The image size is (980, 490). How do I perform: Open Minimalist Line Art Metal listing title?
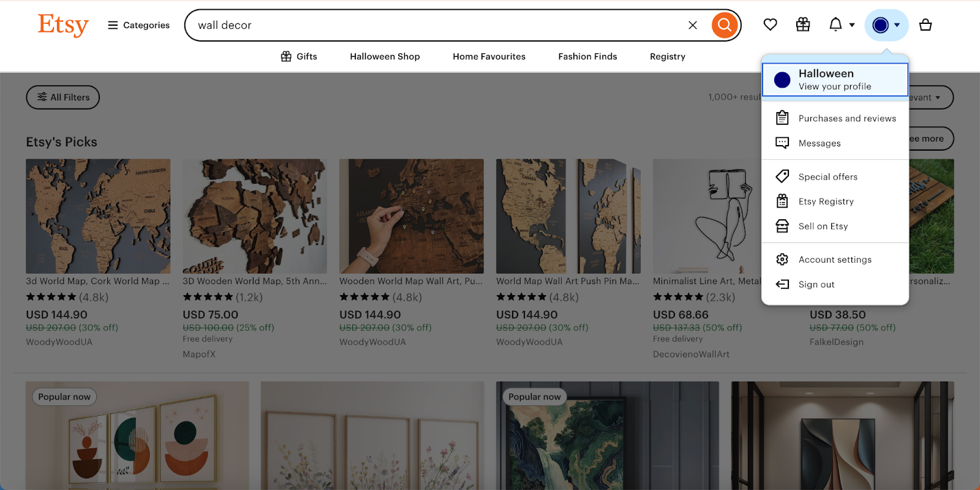coord(707,281)
